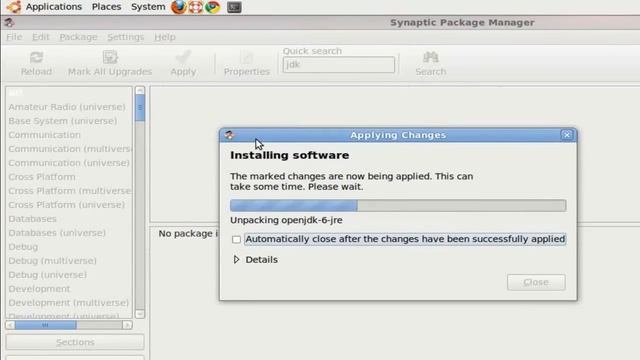Click the Quick search field
This screenshot has width=640, height=360.
click(x=339, y=64)
